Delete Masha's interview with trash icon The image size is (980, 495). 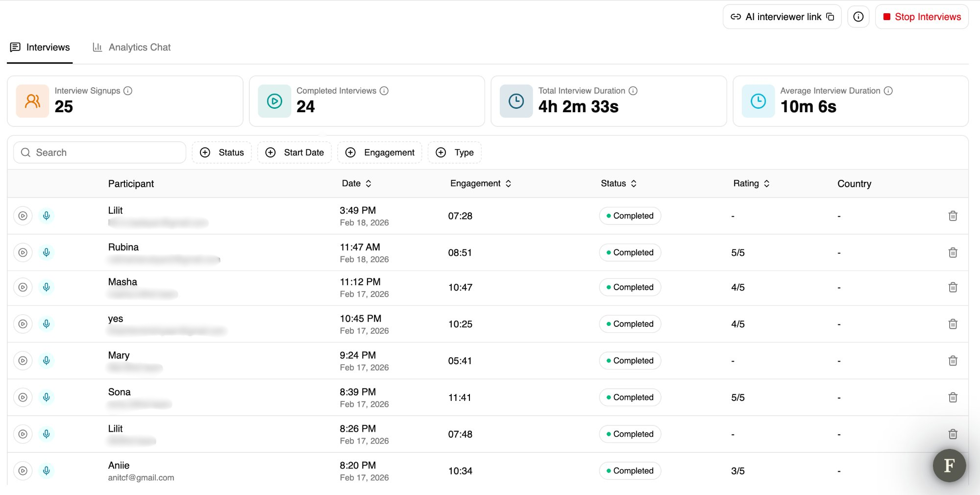(953, 287)
